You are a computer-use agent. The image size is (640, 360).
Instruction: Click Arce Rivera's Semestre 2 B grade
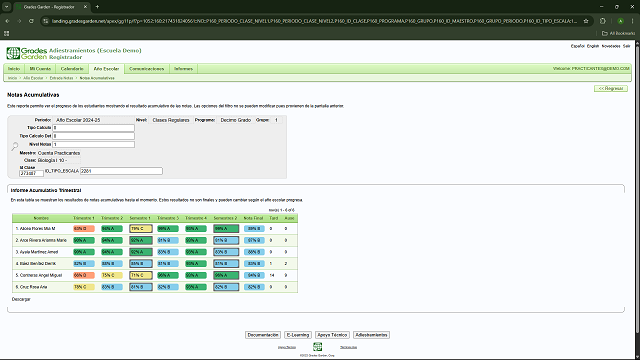coord(226,240)
